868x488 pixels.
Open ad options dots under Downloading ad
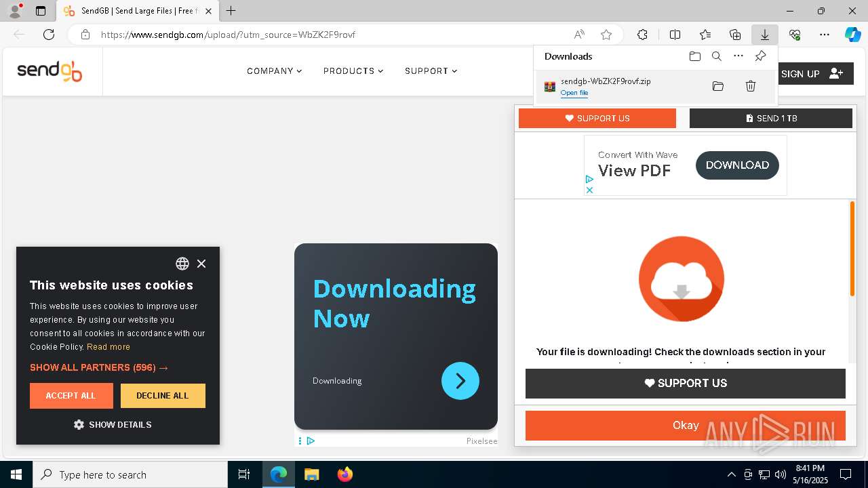point(300,441)
